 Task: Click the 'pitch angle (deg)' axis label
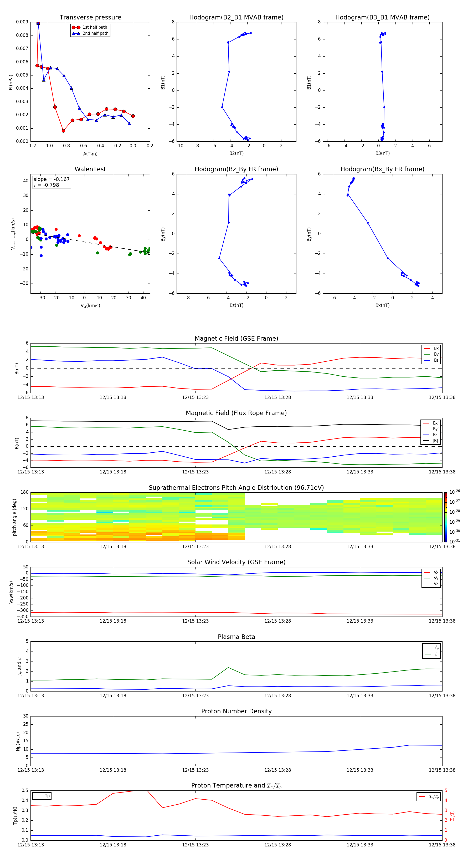point(14,517)
